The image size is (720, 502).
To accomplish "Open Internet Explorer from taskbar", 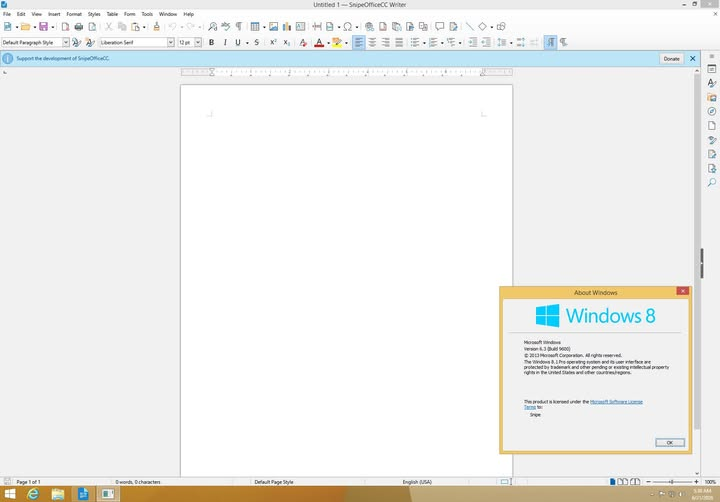I will tap(33, 494).
